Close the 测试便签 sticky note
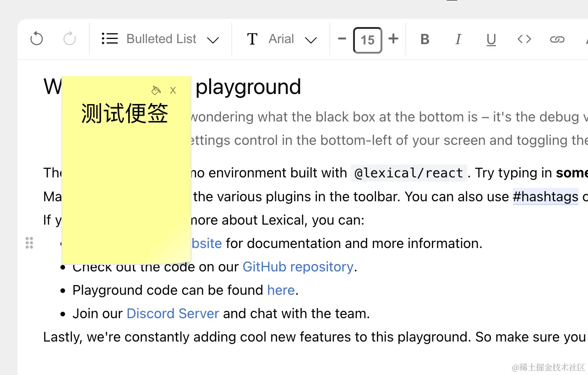Image resolution: width=588 pixels, height=375 pixels. coord(173,90)
